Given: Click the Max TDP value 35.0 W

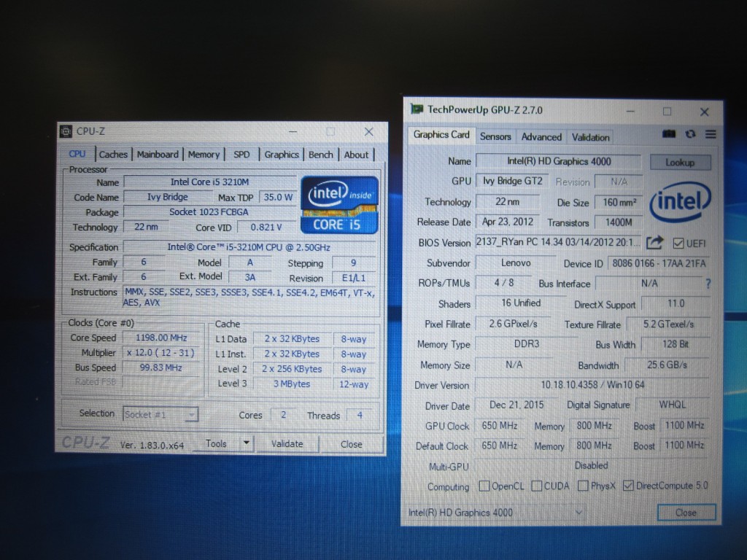Looking at the screenshot, I should (x=278, y=197).
